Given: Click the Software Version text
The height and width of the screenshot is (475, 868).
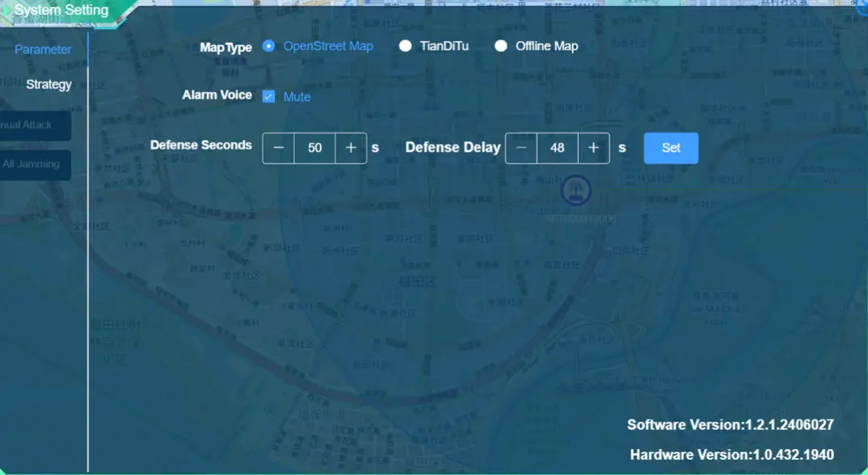Looking at the screenshot, I should (730, 424).
